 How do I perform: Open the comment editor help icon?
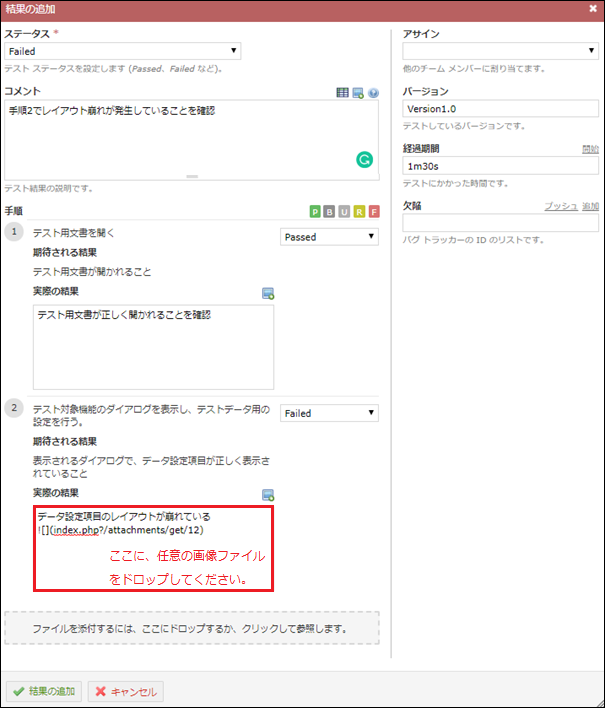(x=373, y=93)
